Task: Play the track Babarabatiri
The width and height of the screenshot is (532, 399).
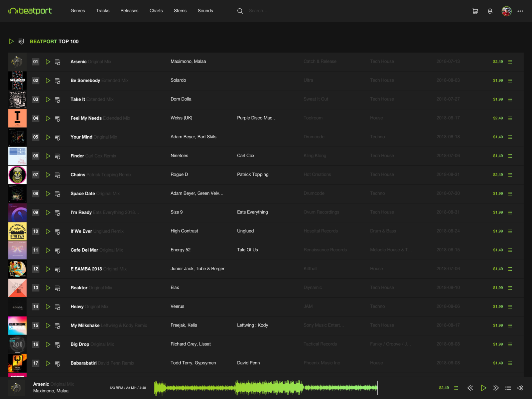Action: (x=48, y=363)
